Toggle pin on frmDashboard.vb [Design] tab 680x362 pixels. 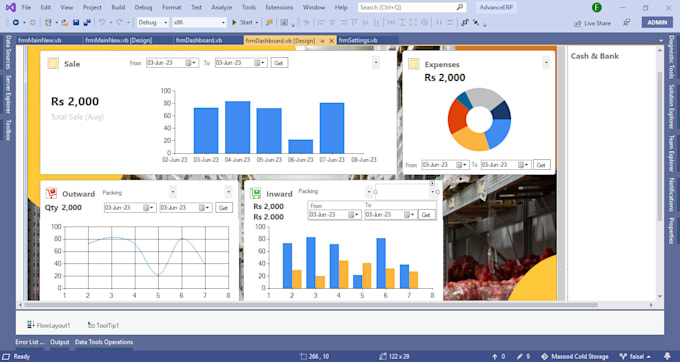(x=323, y=40)
